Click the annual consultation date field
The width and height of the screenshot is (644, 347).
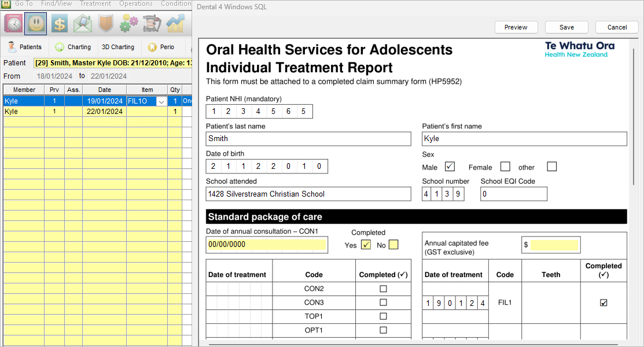click(x=267, y=244)
